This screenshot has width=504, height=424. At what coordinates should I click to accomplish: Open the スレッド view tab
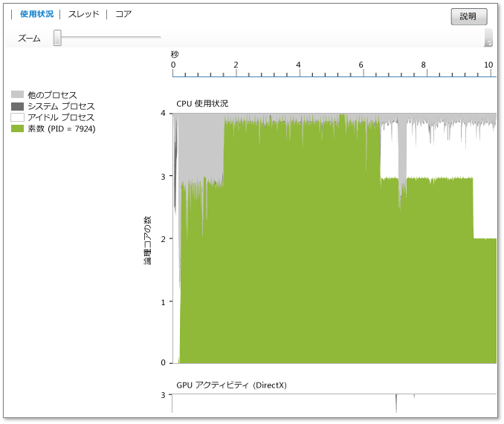[83, 14]
